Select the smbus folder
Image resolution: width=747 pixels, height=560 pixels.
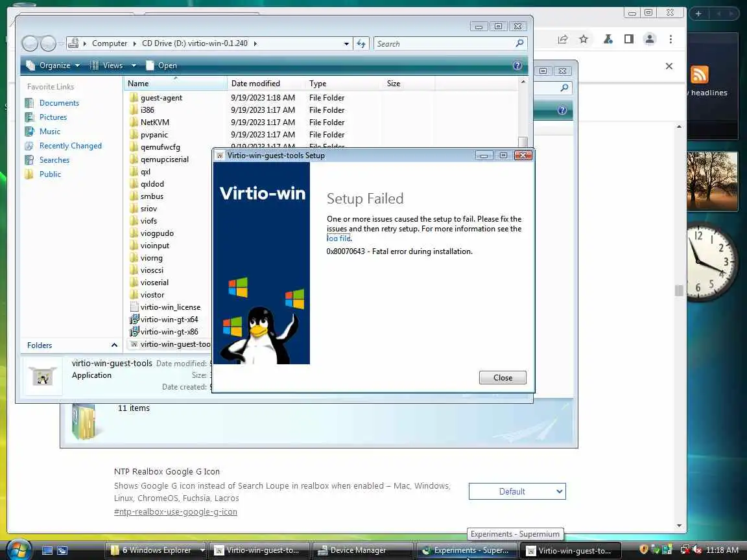[x=152, y=196]
